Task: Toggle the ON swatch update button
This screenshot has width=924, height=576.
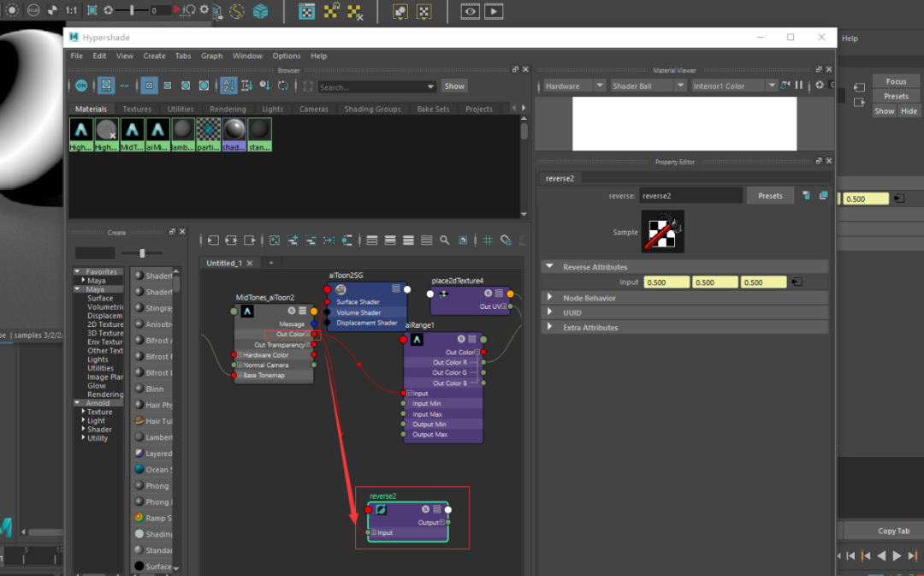Action: 81,86
